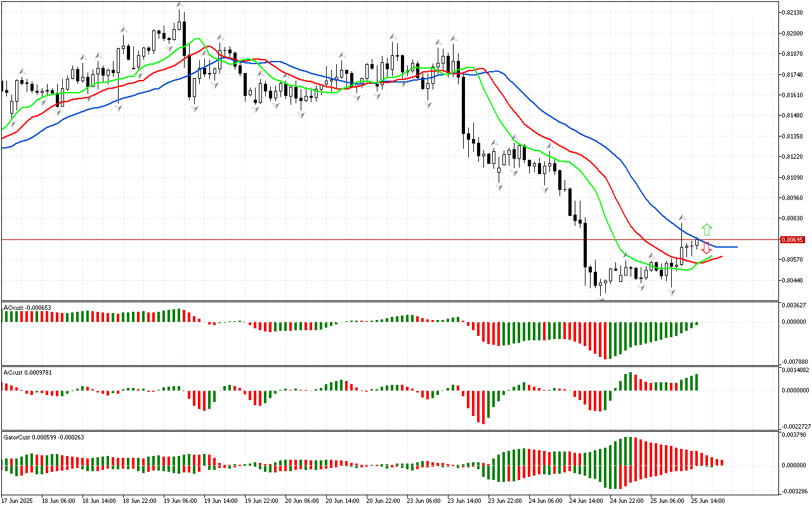This screenshot has height=508, width=812.
Task: Select the fractal arrow above the highest candle
Action: pyautogui.click(x=181, y=5)
